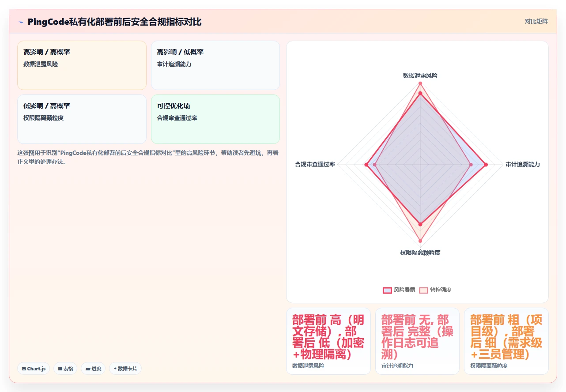Toggle the 风险暴露 legend swatch
Image resolution: width=566 pixels, height=392 pixels.
pyautogui.click(x=387, y=290)
